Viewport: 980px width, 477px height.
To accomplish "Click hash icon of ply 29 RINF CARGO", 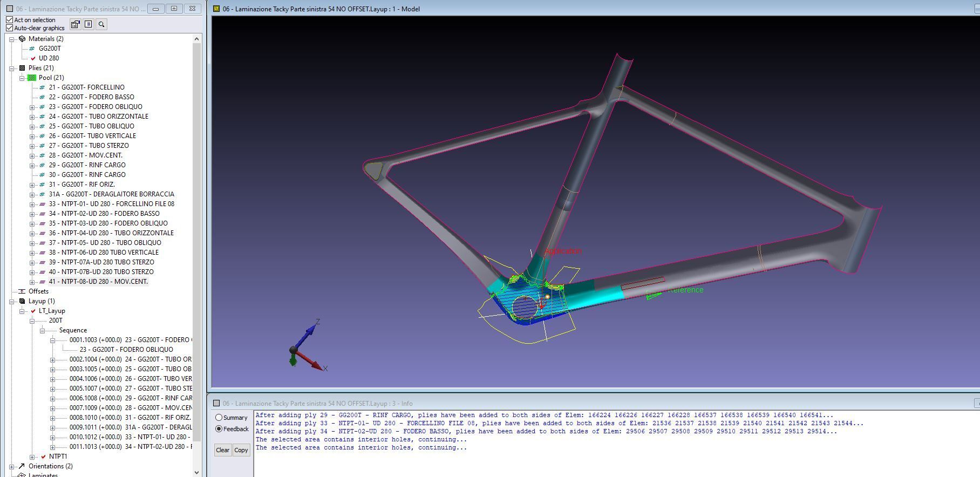I will coord(42,165).
